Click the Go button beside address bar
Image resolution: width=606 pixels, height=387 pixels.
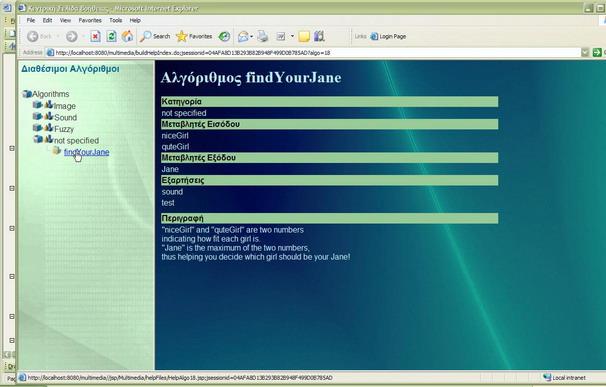point(597,52)
